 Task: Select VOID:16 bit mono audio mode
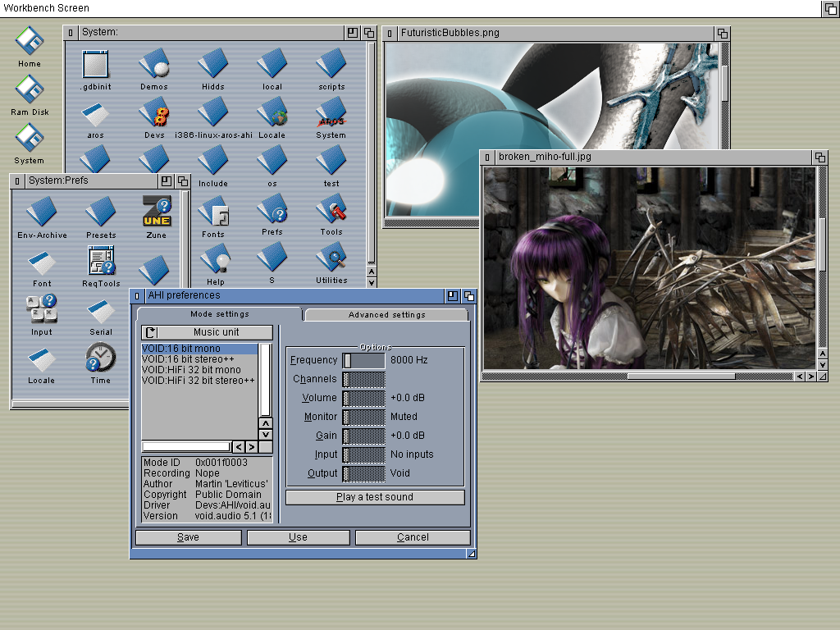[x=199, y=349]
